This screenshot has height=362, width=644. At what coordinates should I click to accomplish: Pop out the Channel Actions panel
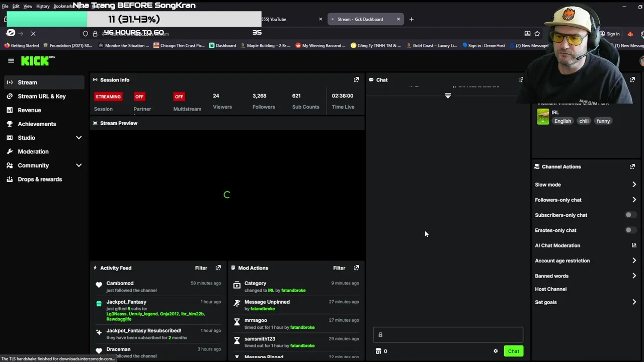point(632,166)
